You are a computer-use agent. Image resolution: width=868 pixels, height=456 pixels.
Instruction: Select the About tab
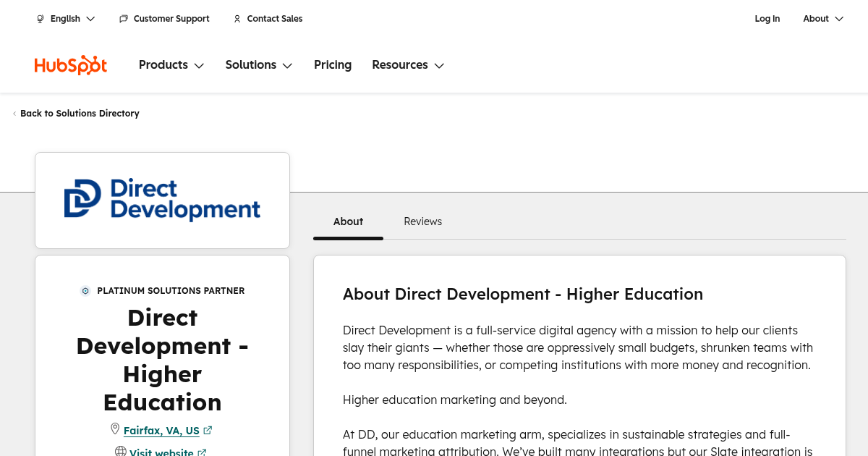(348, 221)
